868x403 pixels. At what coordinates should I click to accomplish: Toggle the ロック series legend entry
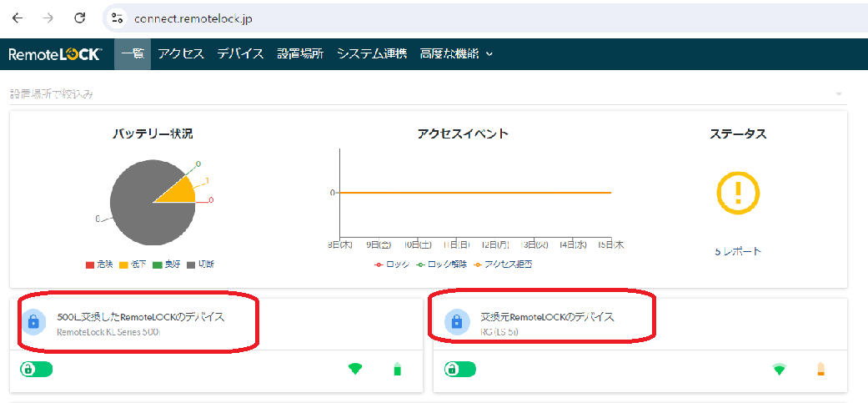(x=392, y=264)
